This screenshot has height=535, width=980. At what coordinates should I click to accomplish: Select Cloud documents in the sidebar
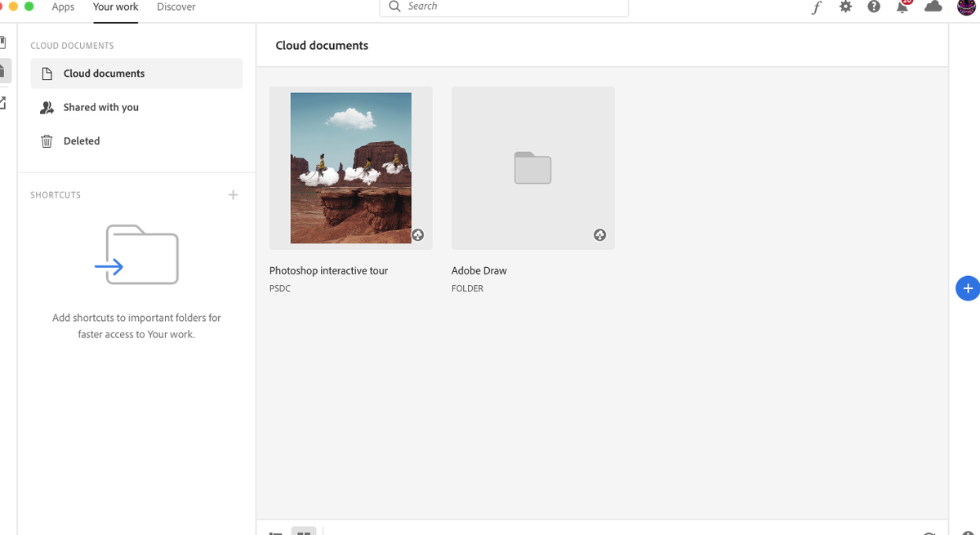pyautogui.click(x=136, y=74)
